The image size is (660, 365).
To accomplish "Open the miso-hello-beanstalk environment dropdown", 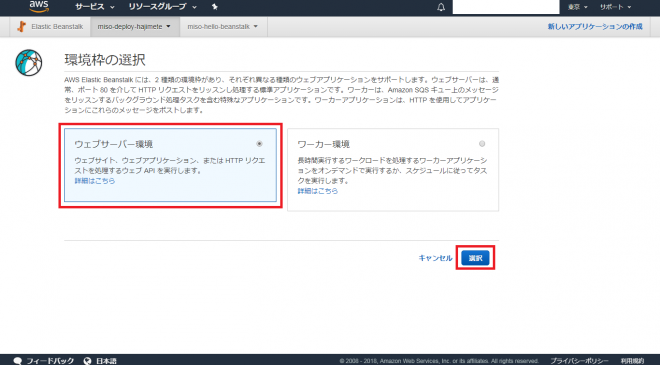I will [x=223, y=27].
